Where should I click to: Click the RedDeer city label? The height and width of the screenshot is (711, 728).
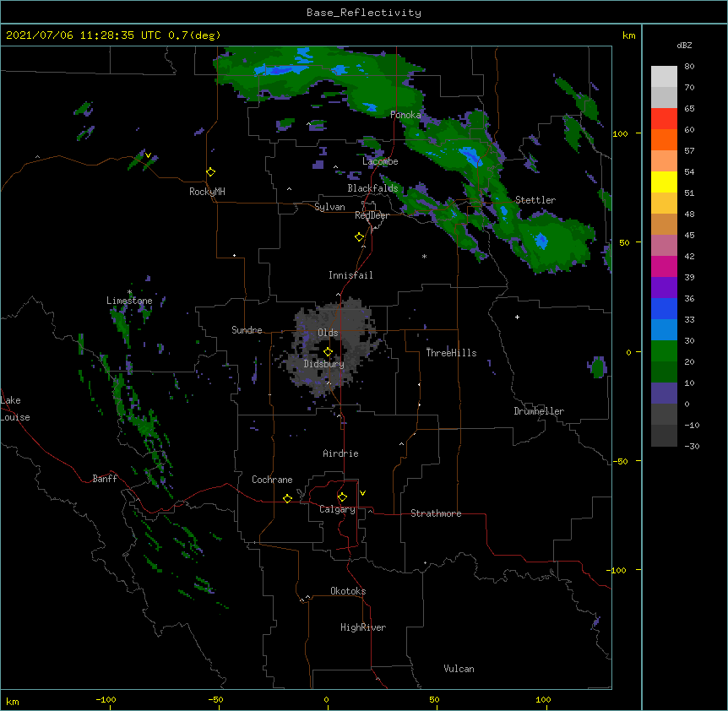(372, 215)
